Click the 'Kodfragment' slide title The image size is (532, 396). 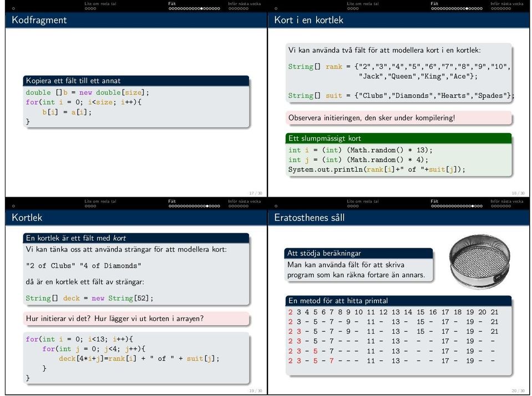(39, 20)
